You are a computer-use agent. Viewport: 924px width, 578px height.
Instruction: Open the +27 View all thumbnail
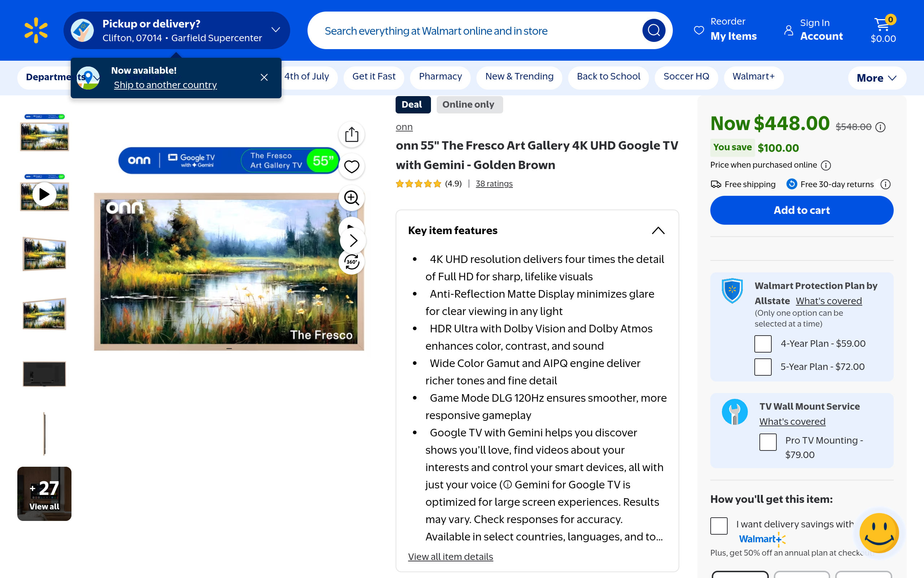tap(44, 494)
